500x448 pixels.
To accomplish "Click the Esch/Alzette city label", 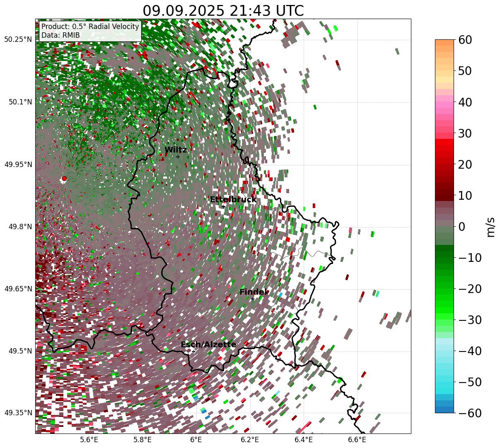I will (208, 345).
